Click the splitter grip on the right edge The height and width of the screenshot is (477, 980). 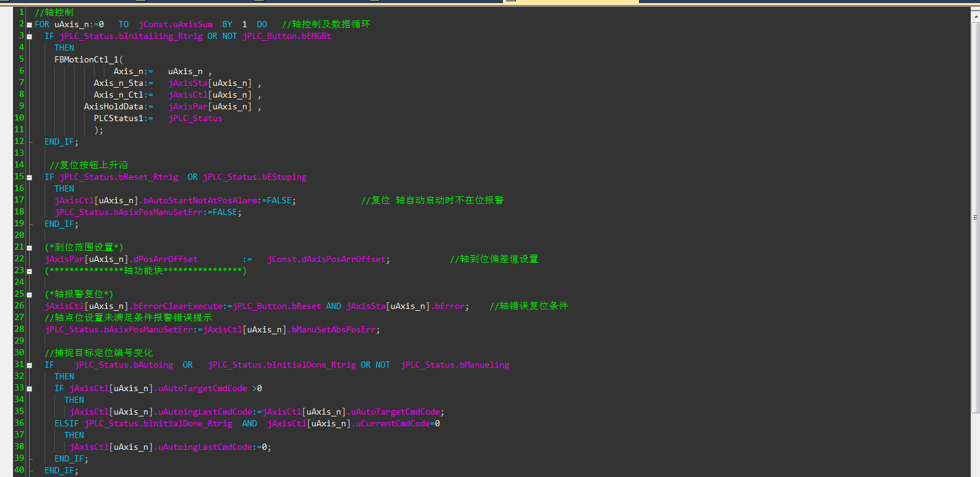[976, 217]
